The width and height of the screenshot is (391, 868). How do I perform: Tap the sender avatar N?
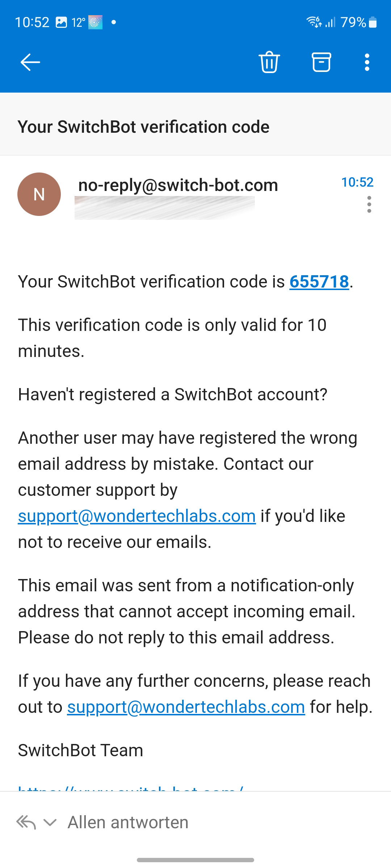coord(39,194)
